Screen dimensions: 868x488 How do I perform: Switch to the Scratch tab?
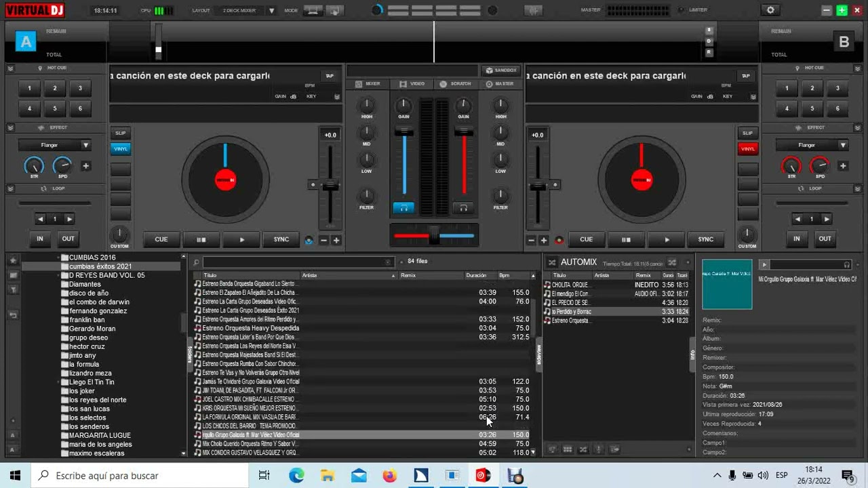(x=456, y=83)
